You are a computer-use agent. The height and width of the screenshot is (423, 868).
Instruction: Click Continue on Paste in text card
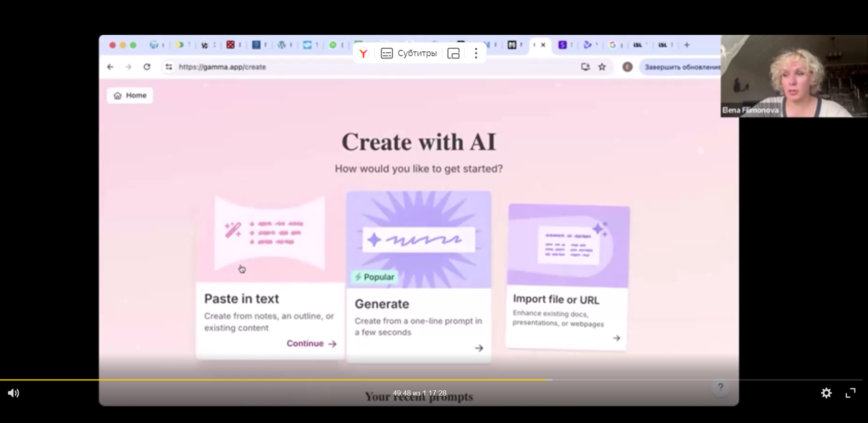click(x=311, y=343)
